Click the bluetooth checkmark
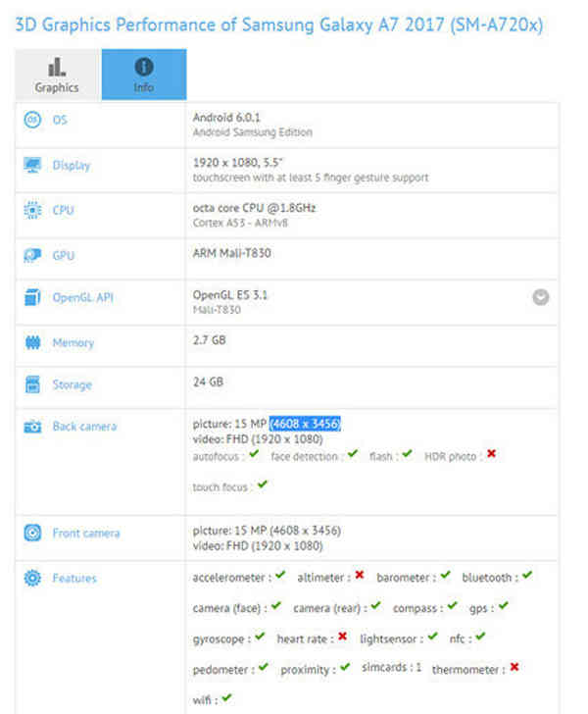588x714 pixels. (x=527, y=575)
